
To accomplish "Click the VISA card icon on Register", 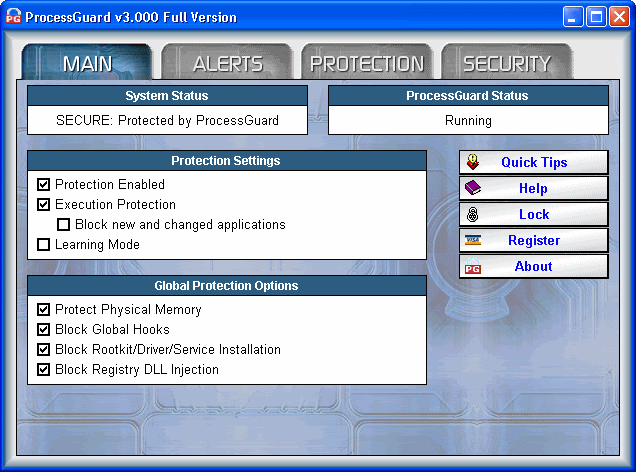I will 473,240.
